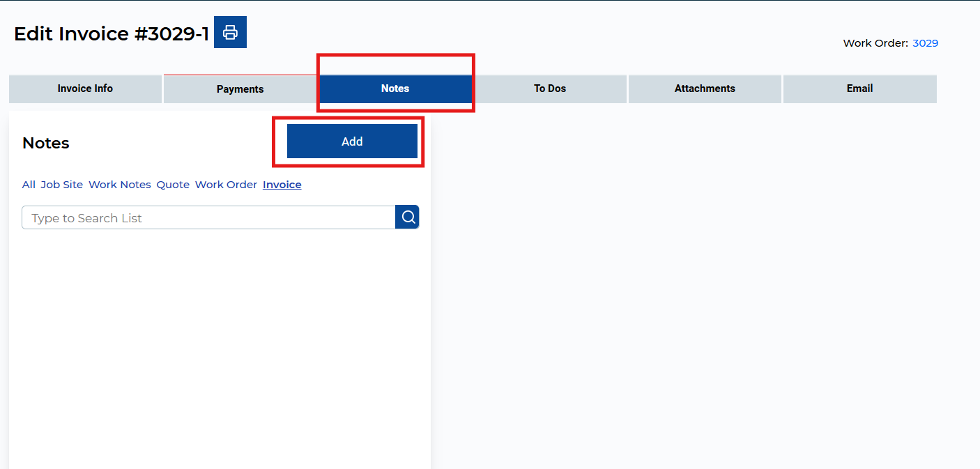Viewport: 980px width, 469px height.
Task: Click the Edit Invoice #3029-1 heading
Action: pos(112,33)
